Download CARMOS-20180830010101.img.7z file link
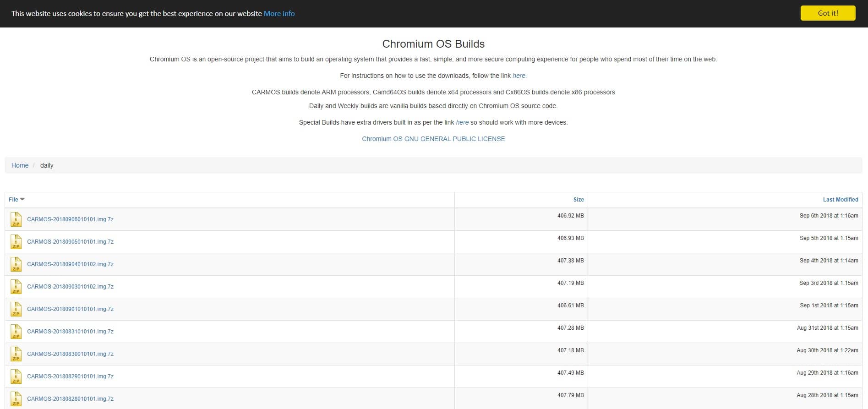The image size is (868, 409). pos(70,354)
